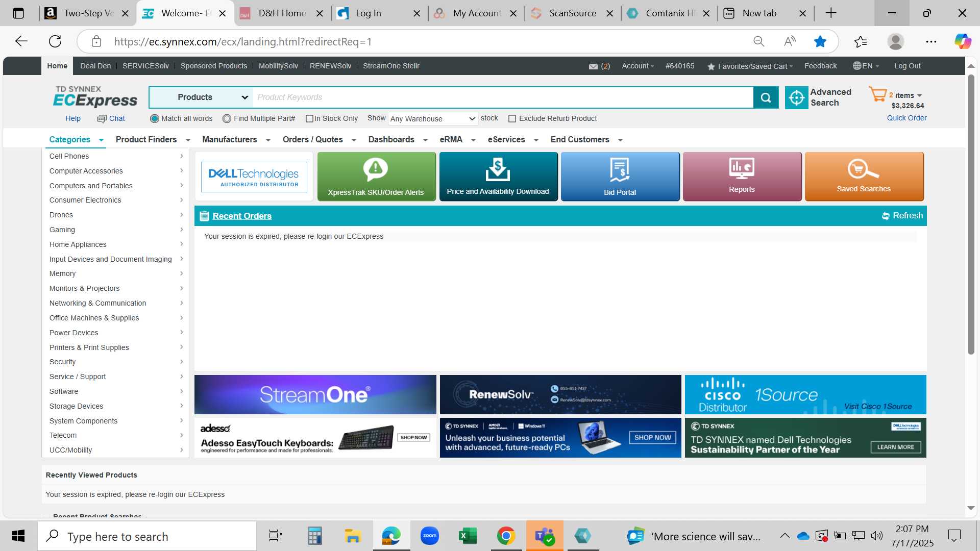
Task: Click the page vertical scrollbar thumb
Action: coord(971,214)
